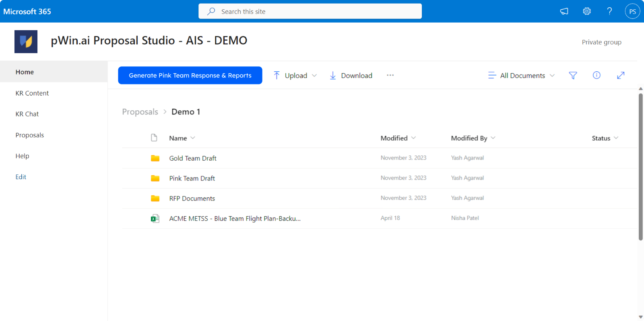Open the All Documents view dropdown

(522, 75)
